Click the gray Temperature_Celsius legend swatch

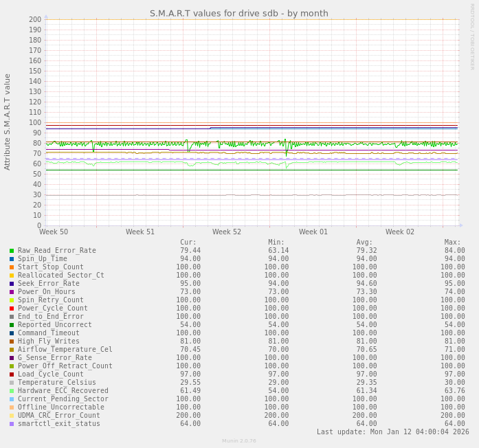12,383
